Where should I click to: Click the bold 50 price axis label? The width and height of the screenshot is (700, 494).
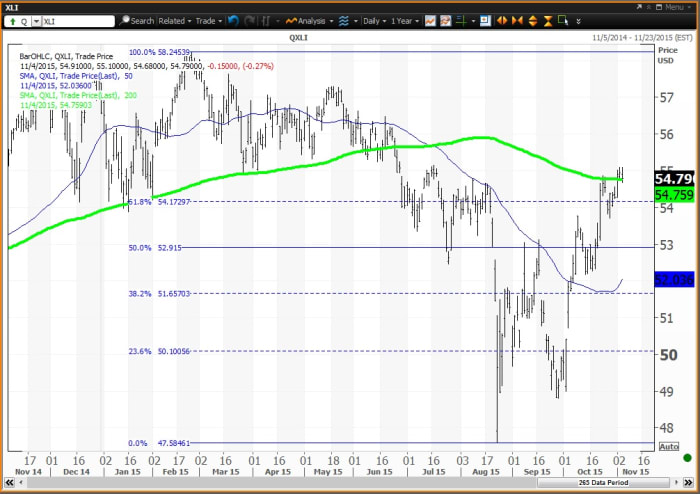pos(668,355)
